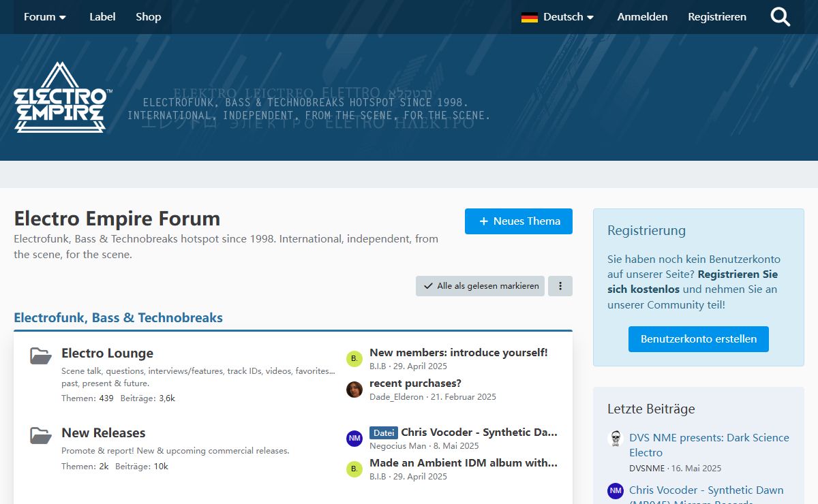Click Registrieren in the top bar

click(717, 17)
